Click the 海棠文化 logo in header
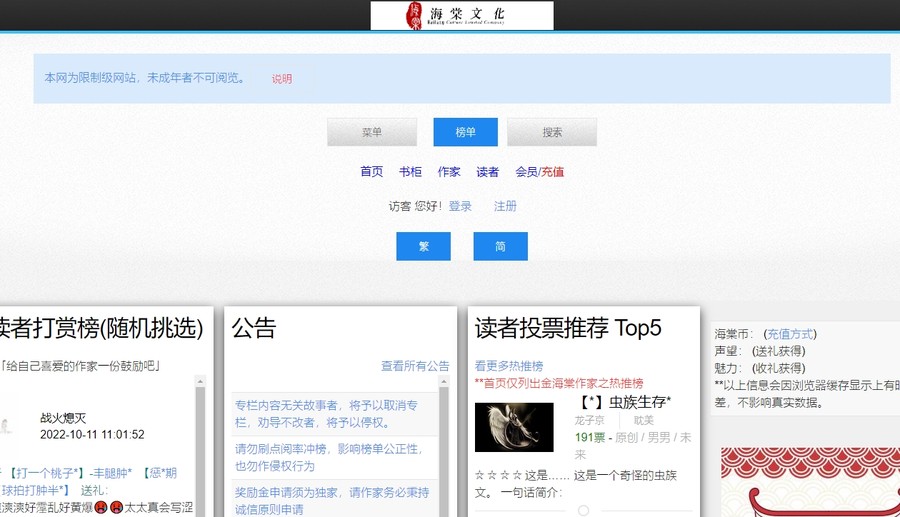The width and height of the screenshot is (900, 517). click(461, 15)
